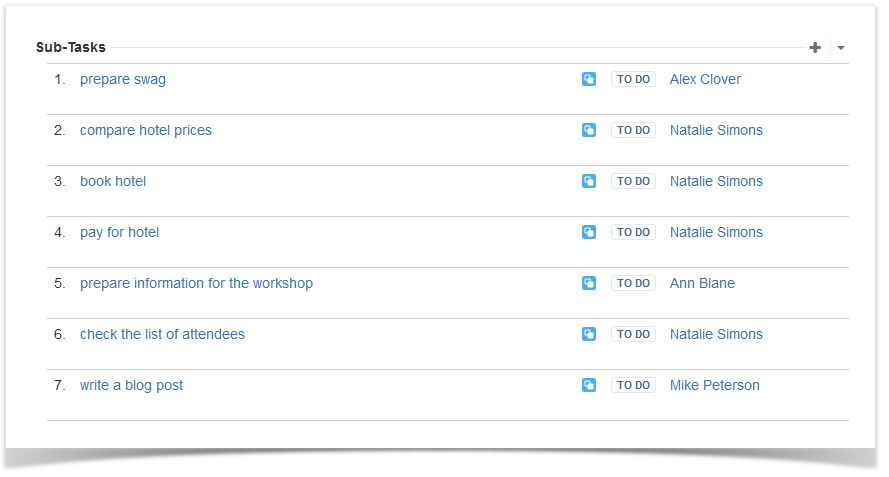Viewport: 889px width, 477px height.
Task: Open the 'write a blog post' sub-task
Action: click(131, 386)
